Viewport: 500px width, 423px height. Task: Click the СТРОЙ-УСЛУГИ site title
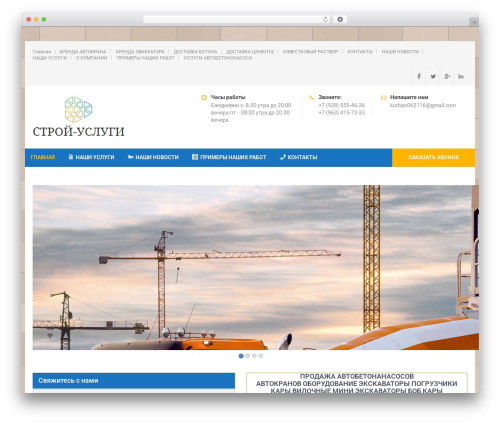point(79,132)
